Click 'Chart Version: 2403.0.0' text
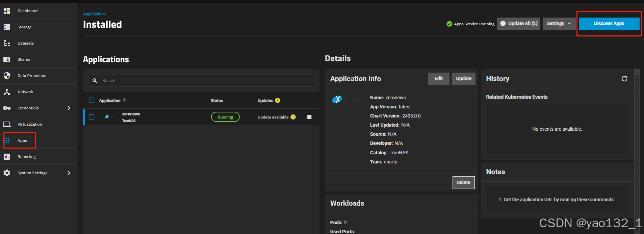The image size is (644, 234). click(x=395, y=116)
